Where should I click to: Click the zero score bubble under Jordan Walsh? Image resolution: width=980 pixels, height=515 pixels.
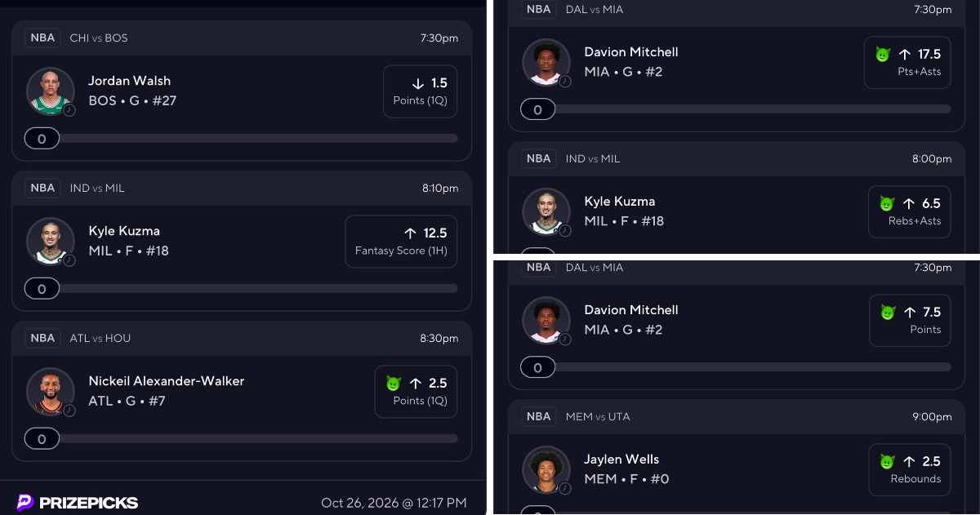pos(42,139)
